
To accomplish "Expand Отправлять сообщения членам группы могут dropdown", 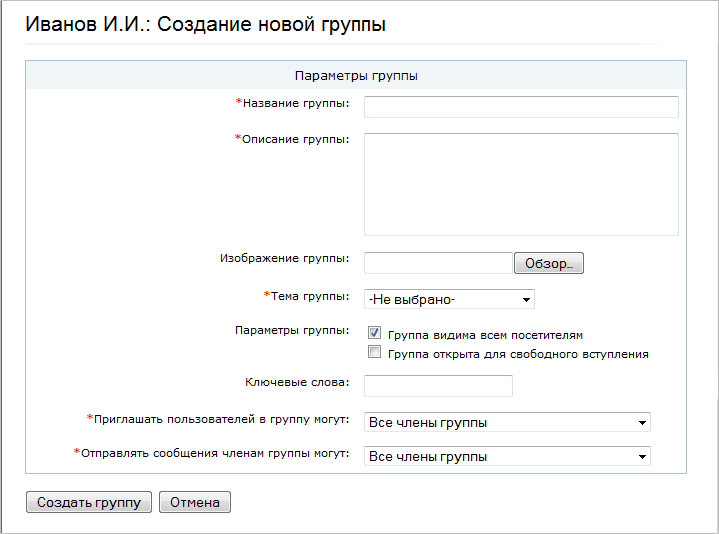I will [x=507, y=456].
